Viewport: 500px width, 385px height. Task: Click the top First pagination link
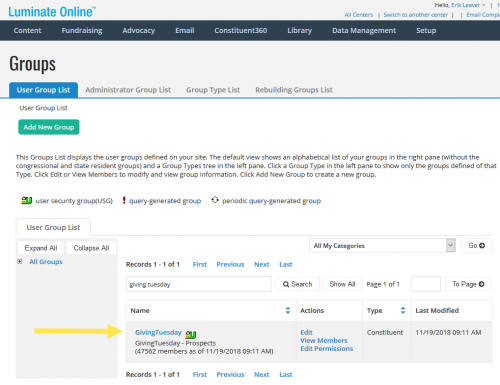coord(200,264)
